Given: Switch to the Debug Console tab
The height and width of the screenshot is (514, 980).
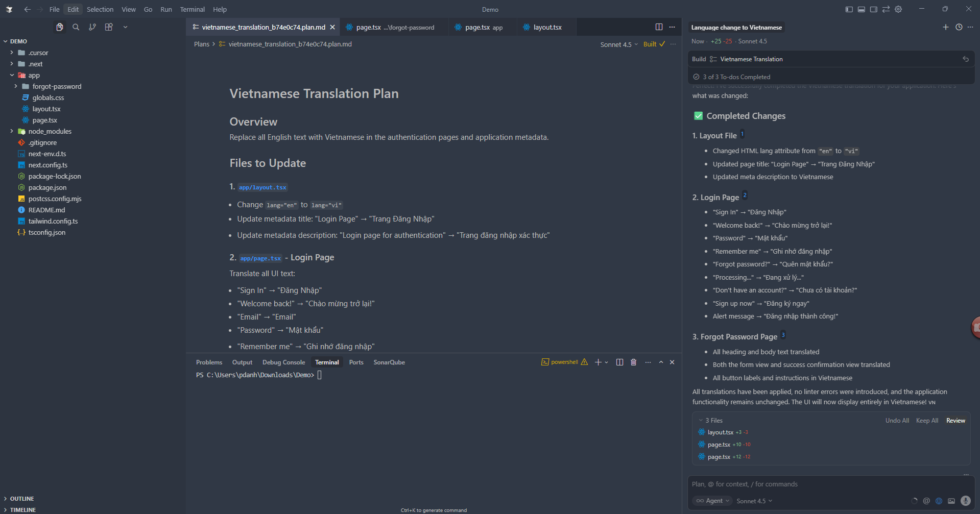Looking at the screenshot, I should pos(283,362).
